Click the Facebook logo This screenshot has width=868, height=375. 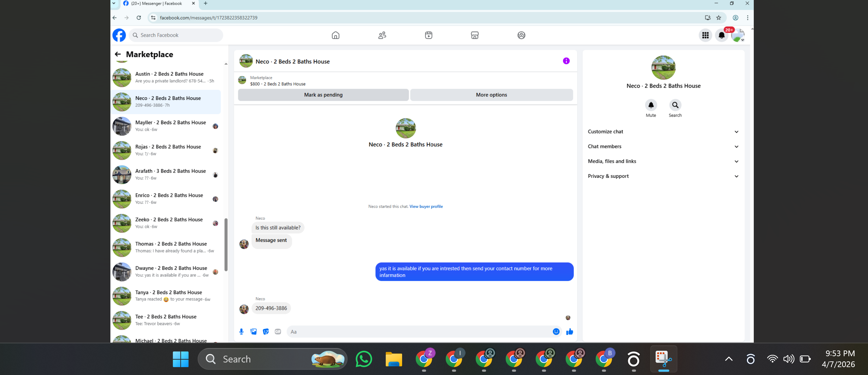(x=119, y=35)
